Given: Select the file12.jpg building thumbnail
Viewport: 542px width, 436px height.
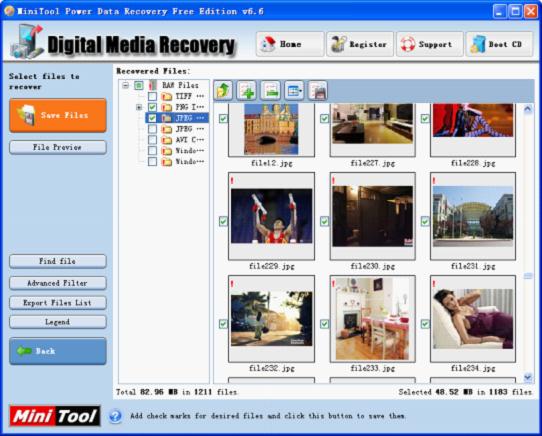Looking at the screenshot, I should pyautogui.click(x=271, y=130).
